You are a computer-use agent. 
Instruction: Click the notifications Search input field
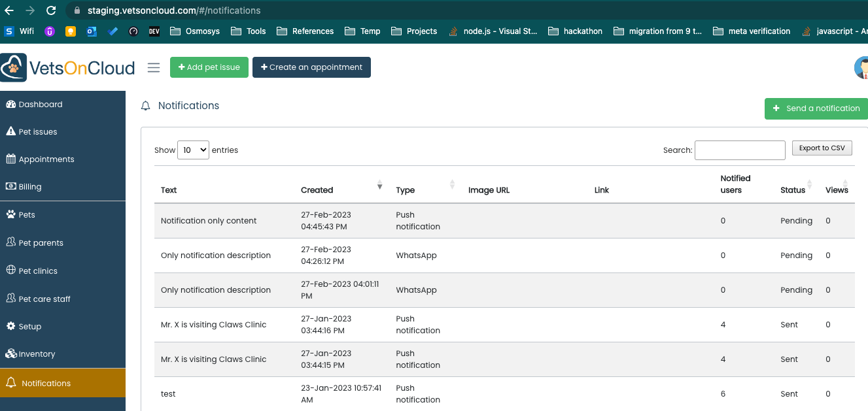[x=739, y=150]
